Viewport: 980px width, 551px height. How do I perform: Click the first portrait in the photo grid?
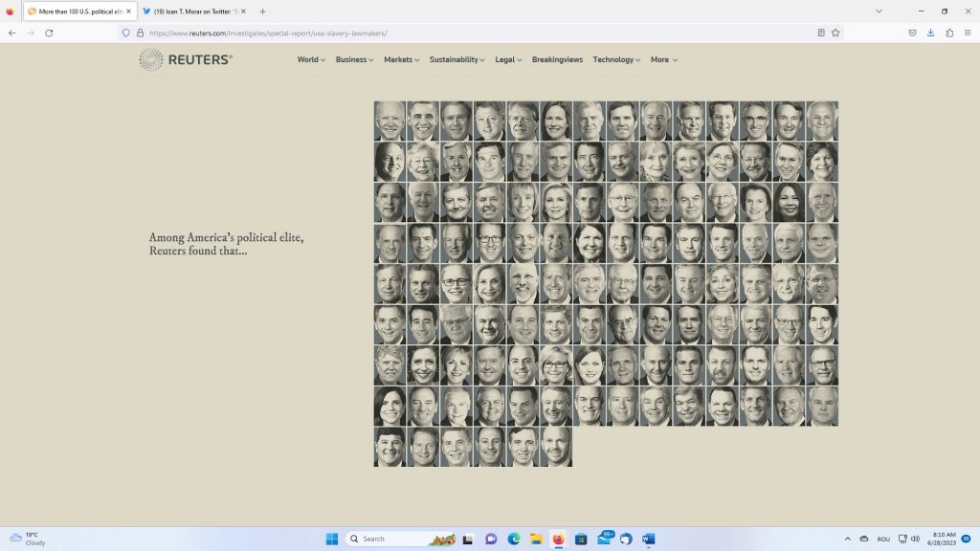click(x=390, y=121)
